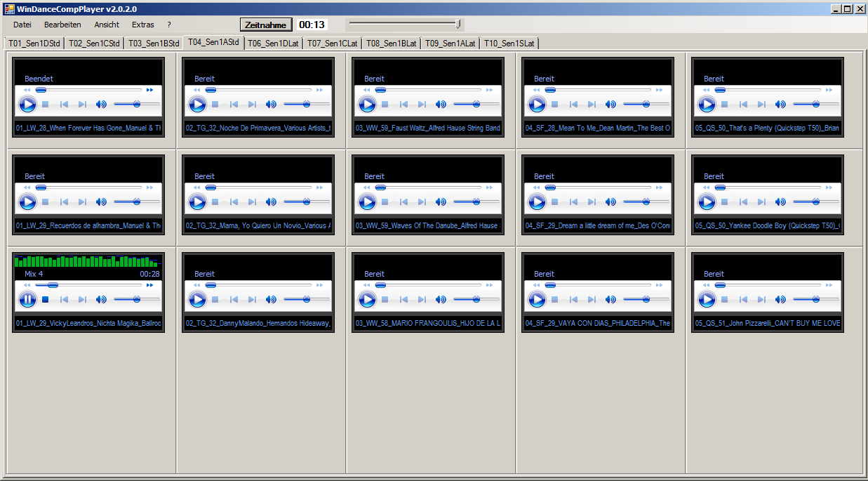Screen dimensions: 868x481
Task: Click volume slider of 03_WW_58 Mario Frangoulis
Action: pyautogui.click(x=476, y=300)
